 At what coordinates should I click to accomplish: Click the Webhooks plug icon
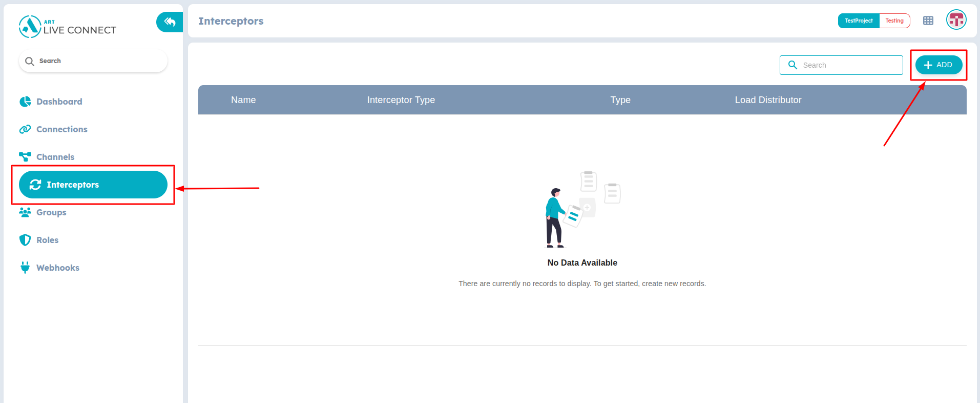(x=25, y=268)
